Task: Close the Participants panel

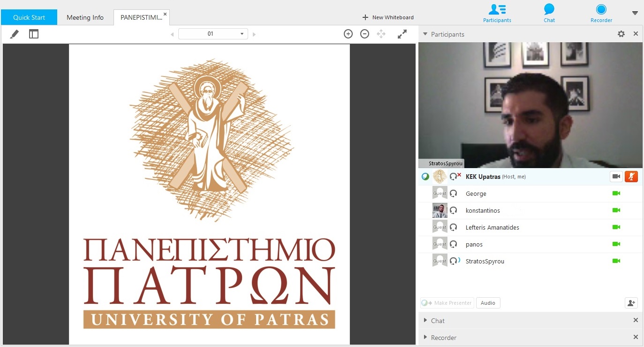Action: click(x=636, y=34)
